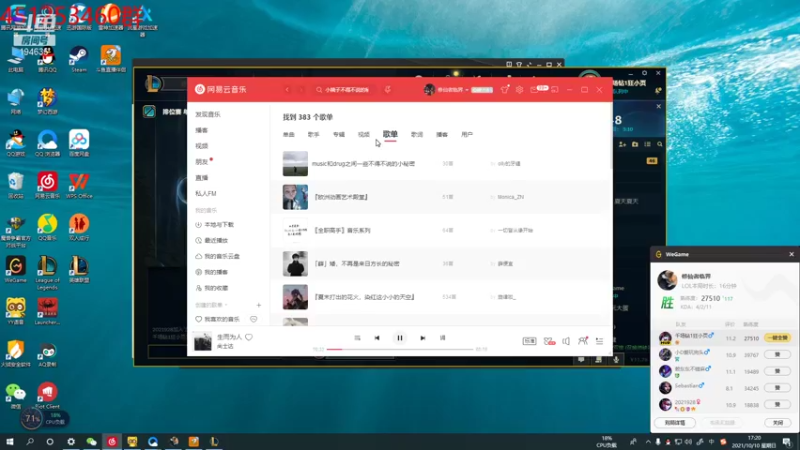
Task: Open 私人FM in the sidebar
Action: point(206,193)
